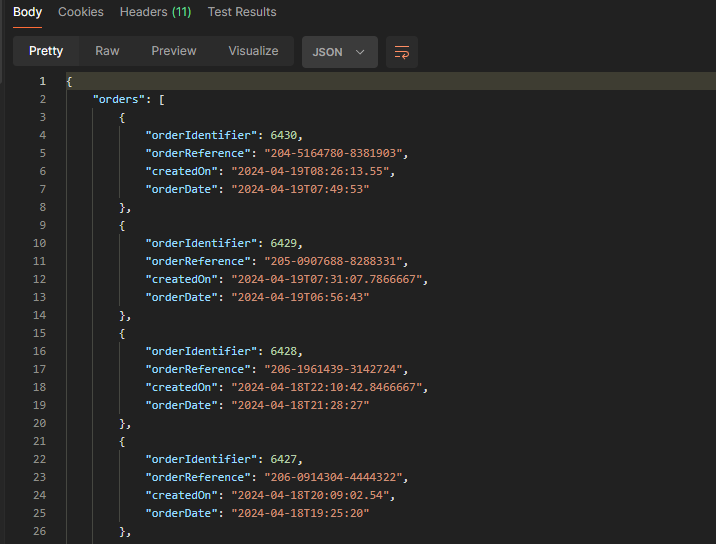Click orderReference "204-5164780-8381903"

tap(335, 153)
